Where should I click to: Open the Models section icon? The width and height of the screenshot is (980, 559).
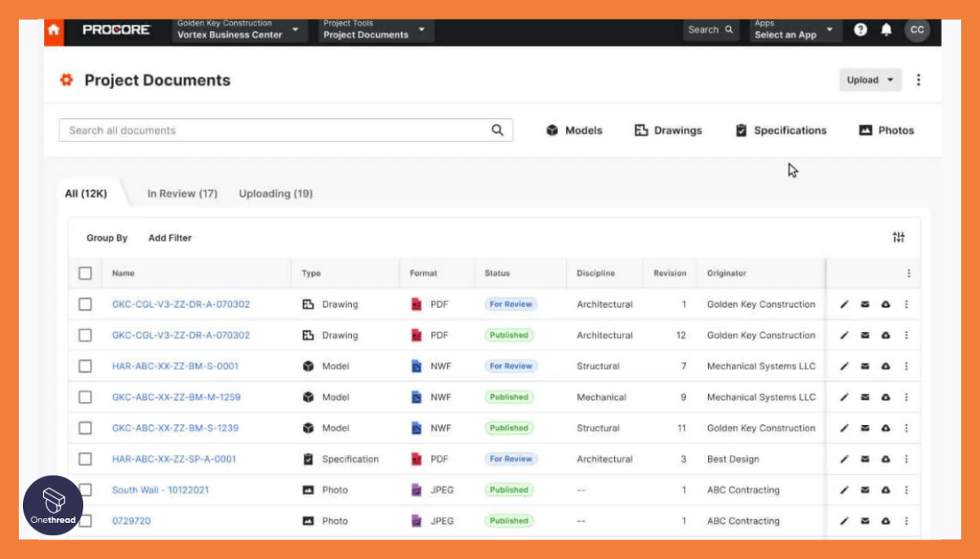coord(554,131)
